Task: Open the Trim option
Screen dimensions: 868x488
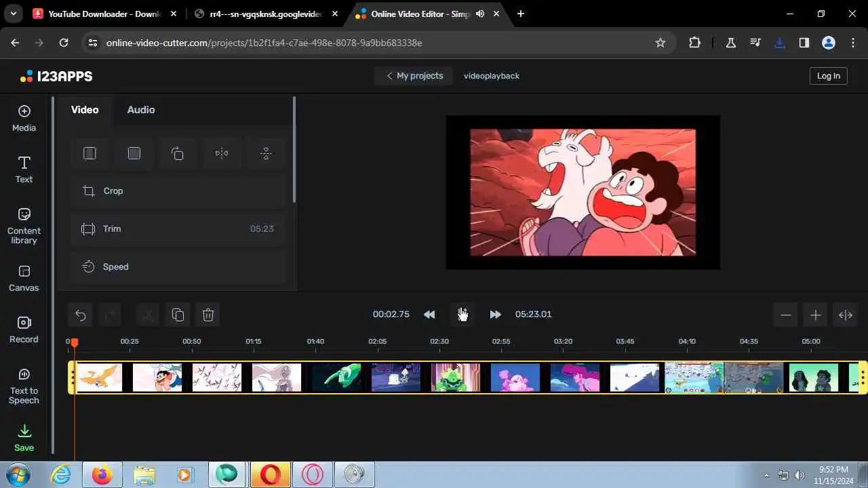Action: point(178,229)
